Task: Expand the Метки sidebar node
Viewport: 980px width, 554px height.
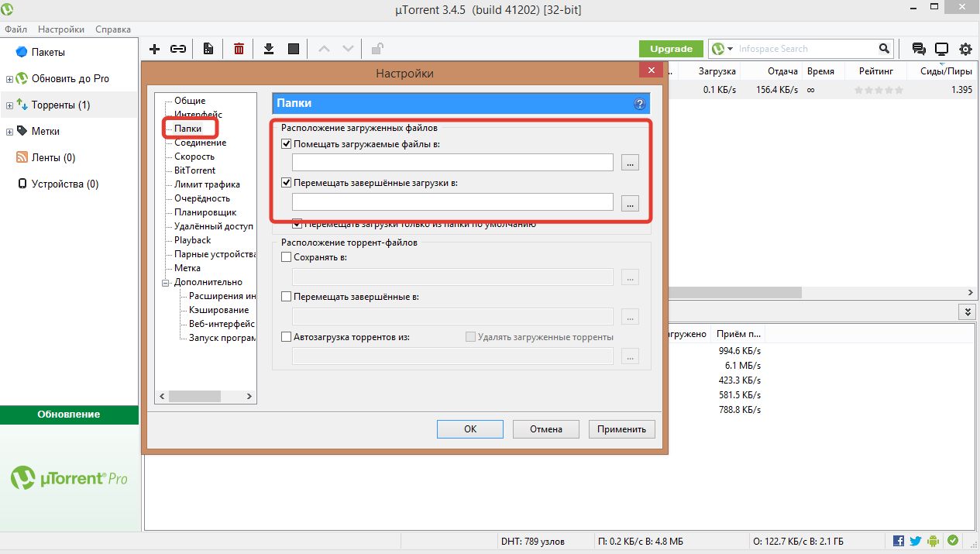Action: pyautogui.click(x=9, y=132)
